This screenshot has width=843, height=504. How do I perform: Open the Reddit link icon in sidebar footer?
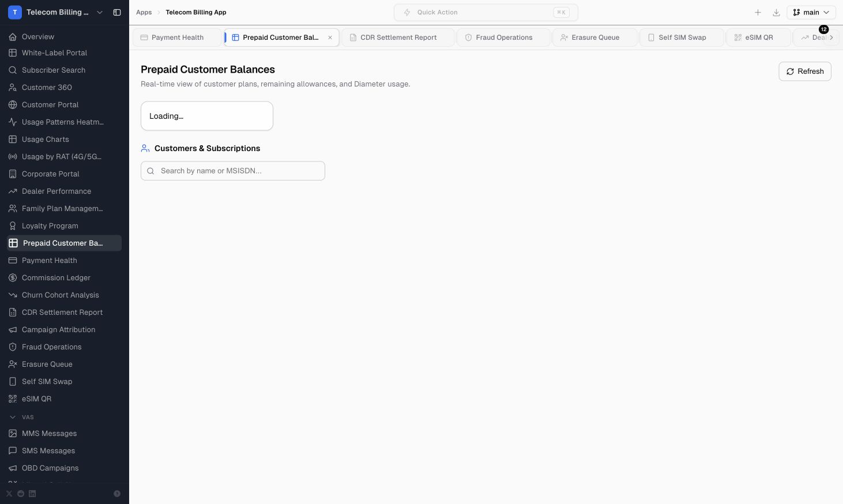coord(21,494)
